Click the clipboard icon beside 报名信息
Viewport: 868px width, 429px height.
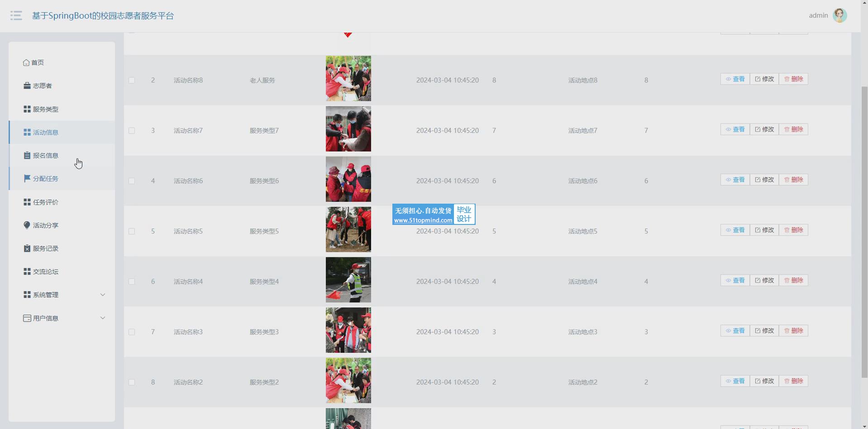point(27,155)
